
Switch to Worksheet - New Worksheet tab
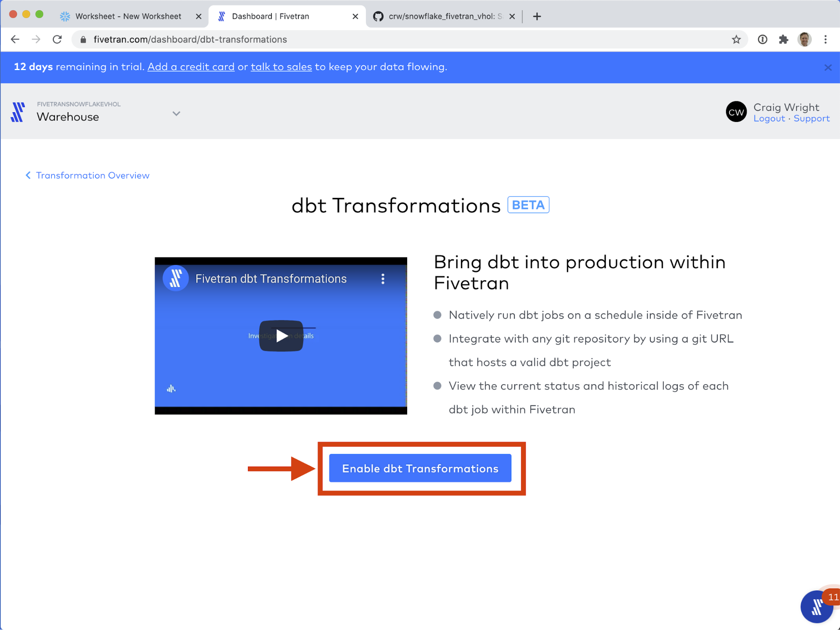point(128,16)
